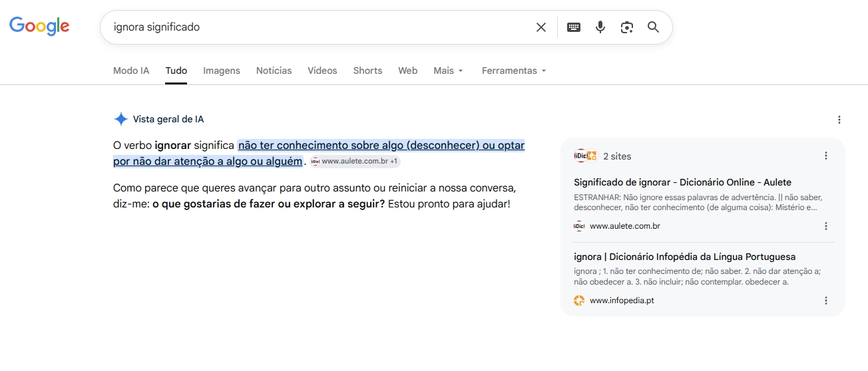Click the stacked site icons beside '2 sites'
This screenshot has height=371, width=868.
click(x=586, y=156)
